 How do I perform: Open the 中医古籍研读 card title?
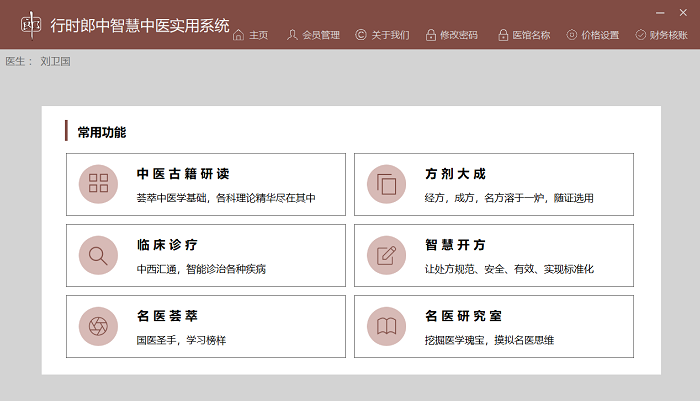[x=184, y=174]
